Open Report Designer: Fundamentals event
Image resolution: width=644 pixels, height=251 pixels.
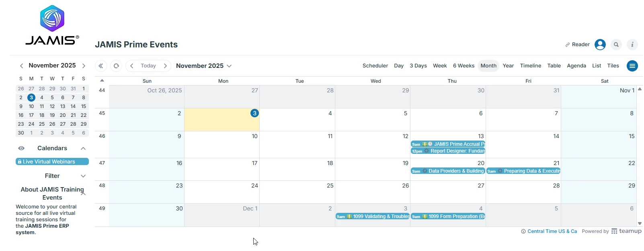(448, 151)
